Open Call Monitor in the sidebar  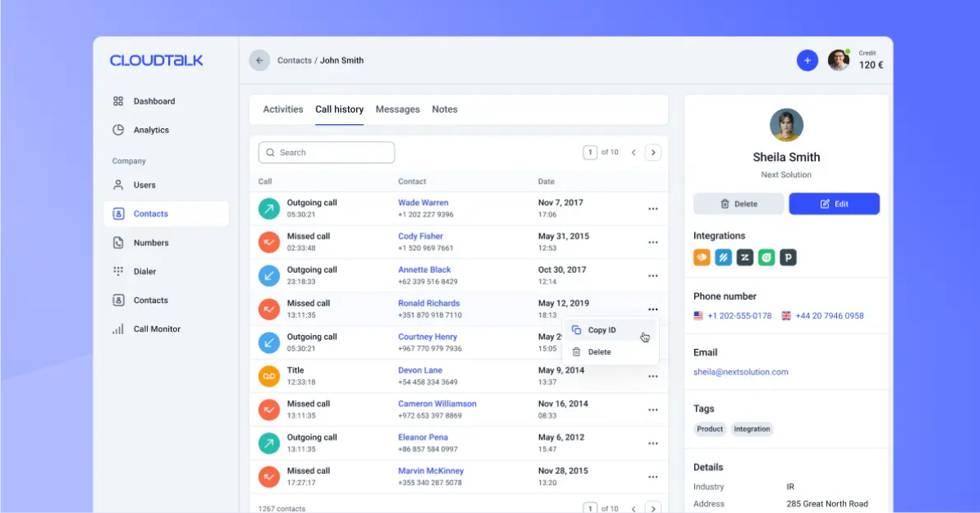(157, 329)
